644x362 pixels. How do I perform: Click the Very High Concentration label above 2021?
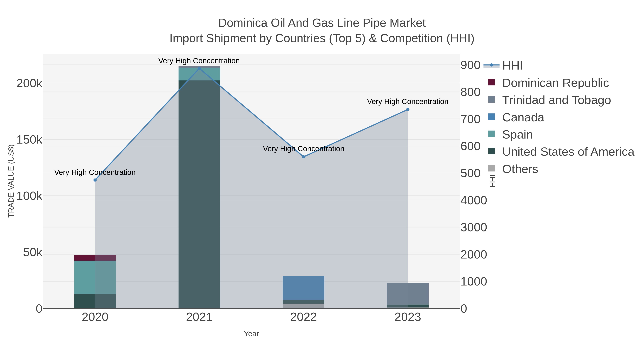[x=199, y=61]
